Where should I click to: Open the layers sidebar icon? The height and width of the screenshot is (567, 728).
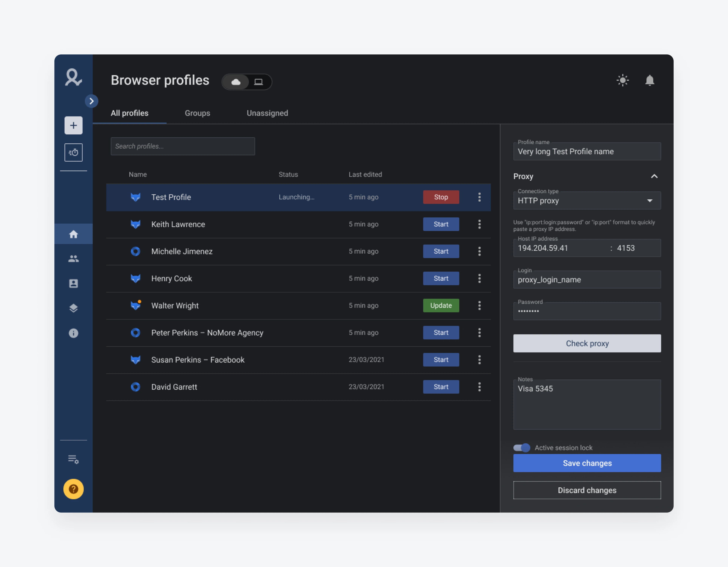(x=73, y=308)
